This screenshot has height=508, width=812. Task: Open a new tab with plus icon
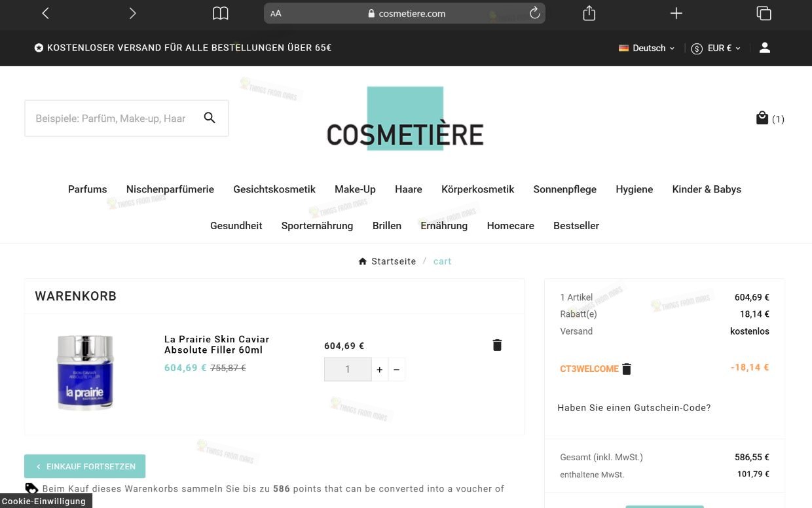pyautogui.click(x=676, y=13)
